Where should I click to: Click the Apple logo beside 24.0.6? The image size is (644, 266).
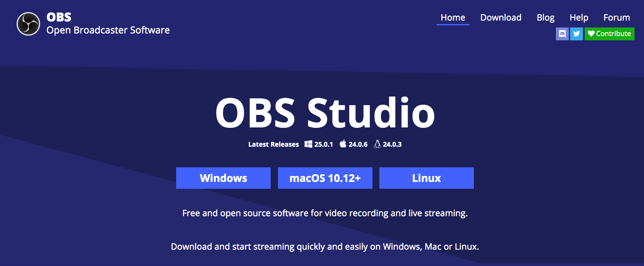(x=343, y=144)
